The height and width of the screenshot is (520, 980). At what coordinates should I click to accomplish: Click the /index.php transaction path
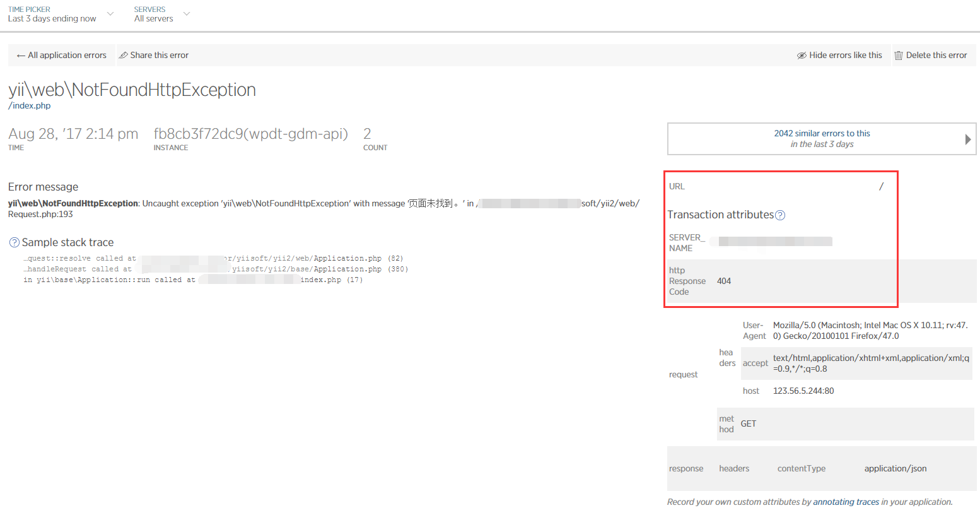30,106
